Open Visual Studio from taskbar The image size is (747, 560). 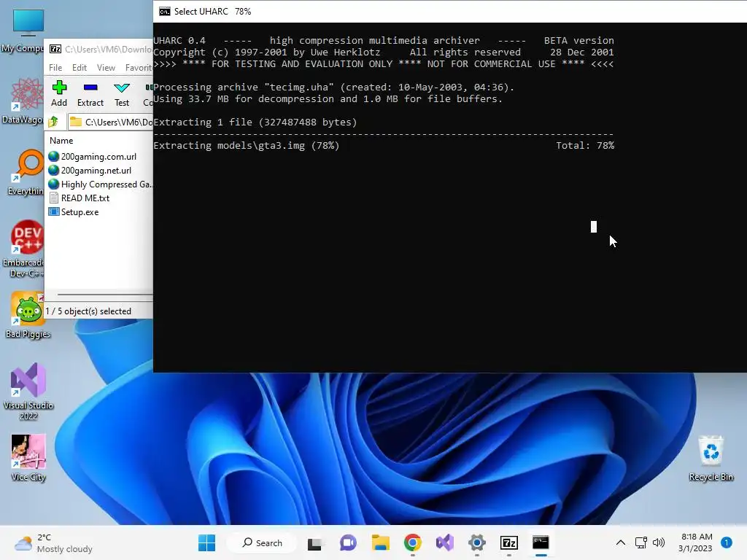click(444, 542)
